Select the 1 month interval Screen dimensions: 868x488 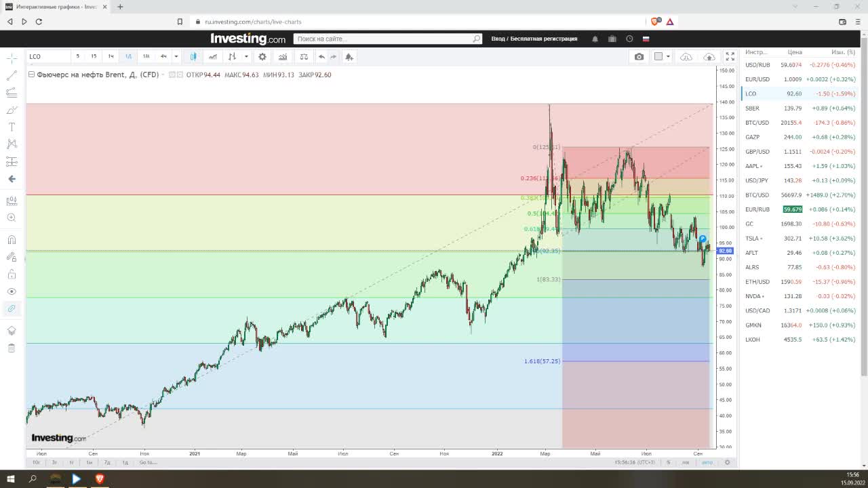pos(146,56)
